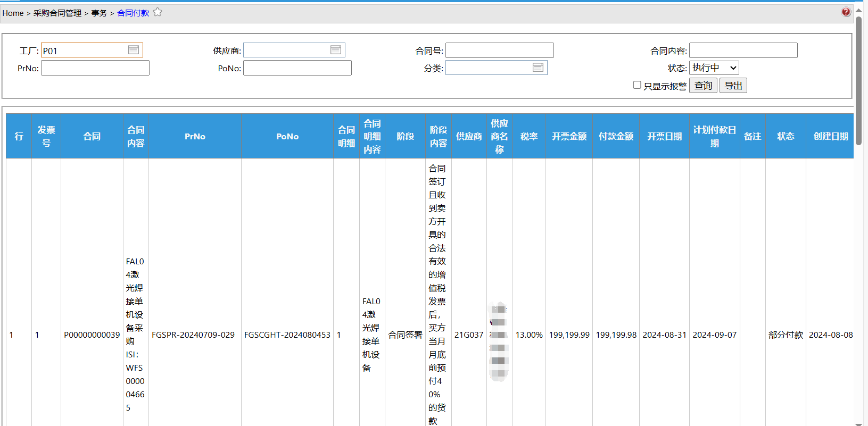This screenshot has width=868, height=426.
Task: Click the PrNo column header
Action: 195,136
